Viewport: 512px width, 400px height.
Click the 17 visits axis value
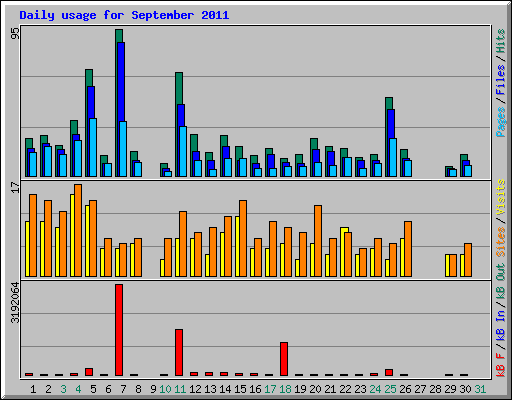[x=15, y=188]
